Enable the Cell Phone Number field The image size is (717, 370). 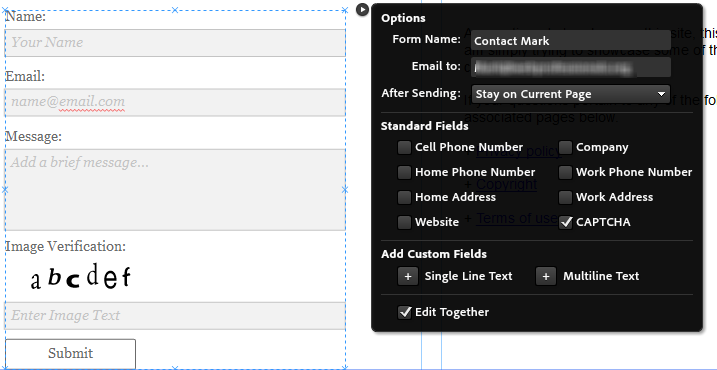(404, 147)
